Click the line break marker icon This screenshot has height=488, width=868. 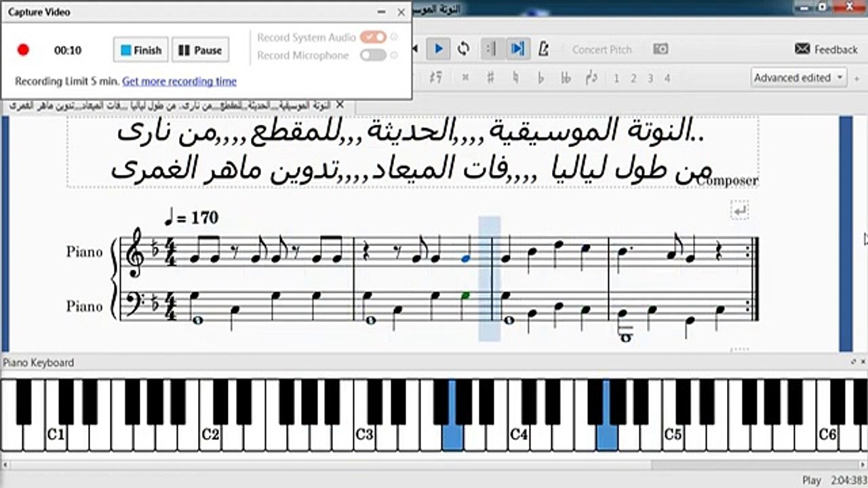[739, 210]
